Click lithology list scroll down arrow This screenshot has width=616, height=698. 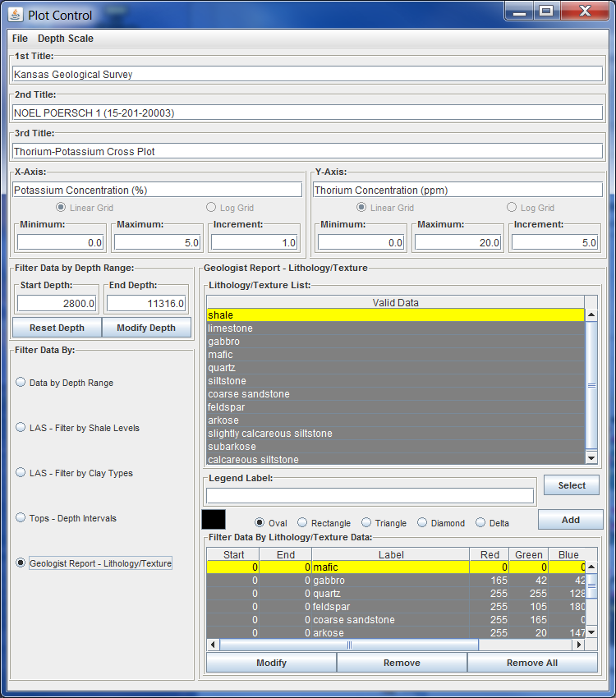(x=591, y=457)
